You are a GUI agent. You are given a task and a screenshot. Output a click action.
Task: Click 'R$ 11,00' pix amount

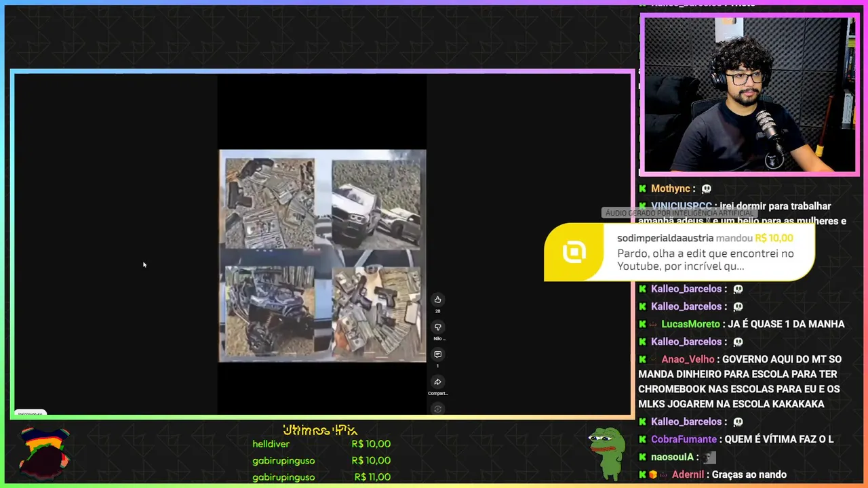tap(372, 477)
